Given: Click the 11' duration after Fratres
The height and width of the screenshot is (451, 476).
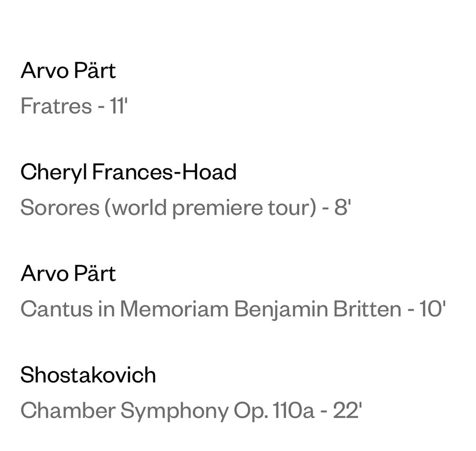Looking at the screenshot, I should pos(119,106).
